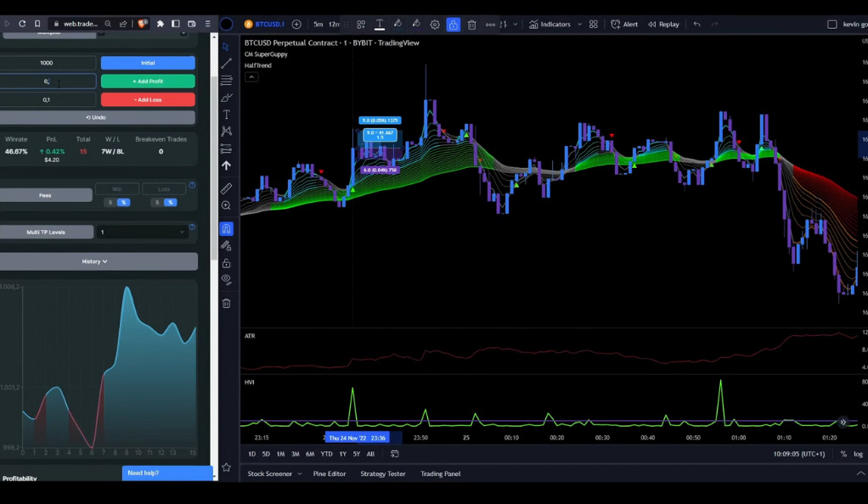Click the green Add Profit button

tap(148, 81)
